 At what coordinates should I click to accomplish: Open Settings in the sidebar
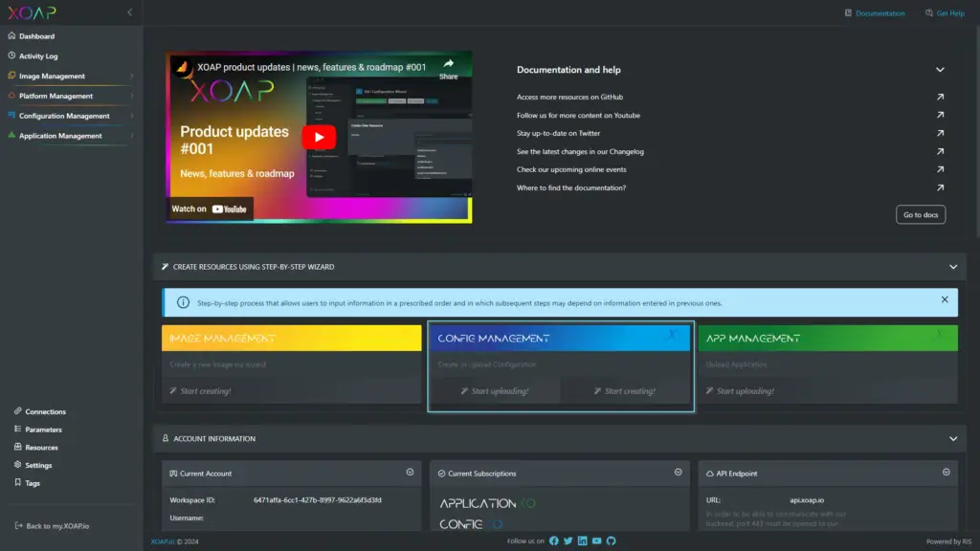pyautogui.click(x=38, y=466)
